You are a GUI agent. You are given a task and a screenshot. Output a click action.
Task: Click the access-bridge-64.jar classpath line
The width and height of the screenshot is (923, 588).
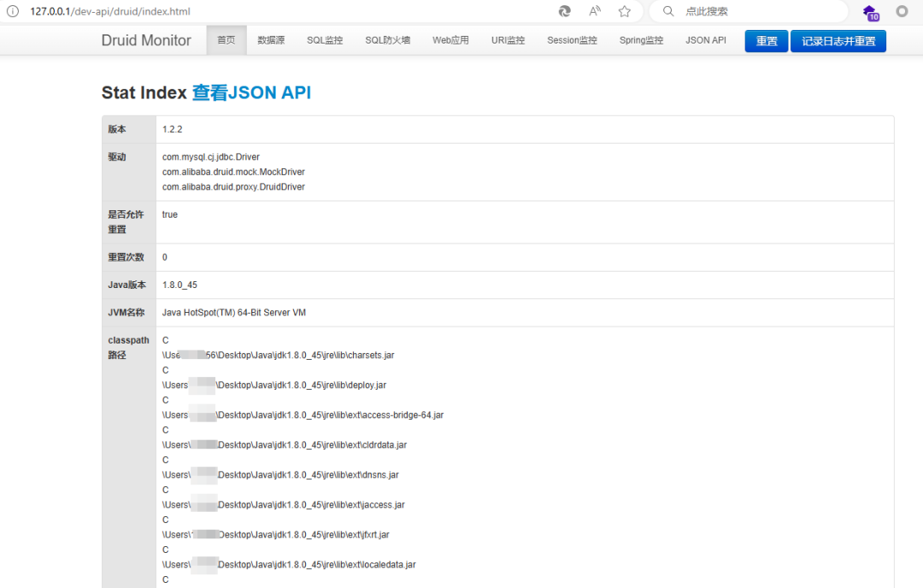point(303,415)
